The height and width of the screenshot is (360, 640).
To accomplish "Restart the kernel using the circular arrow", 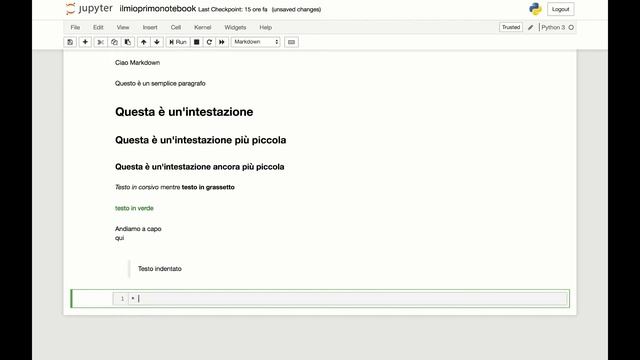I will pyautogui.click(x=209, y=42).
